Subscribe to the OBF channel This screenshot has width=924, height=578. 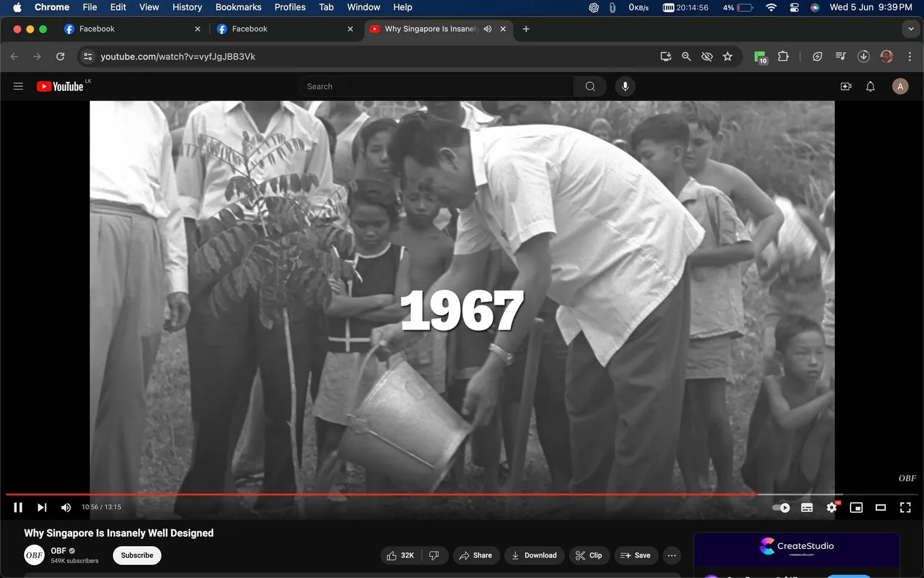[x=137, y=555]
